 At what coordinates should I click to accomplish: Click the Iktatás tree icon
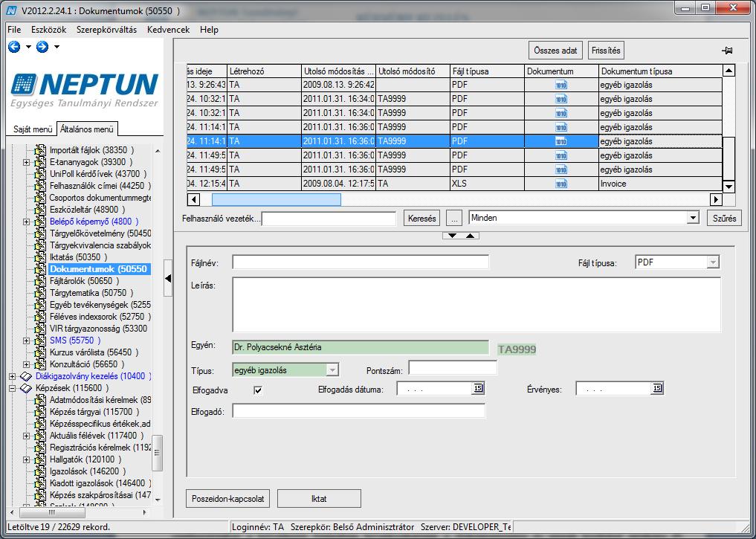click(x=40, y=257)
